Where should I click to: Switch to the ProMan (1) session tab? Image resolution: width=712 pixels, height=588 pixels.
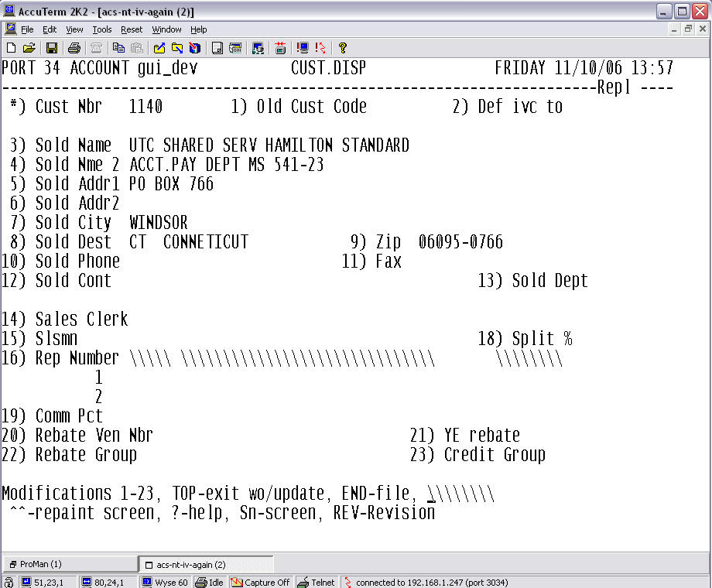(68, 564)
